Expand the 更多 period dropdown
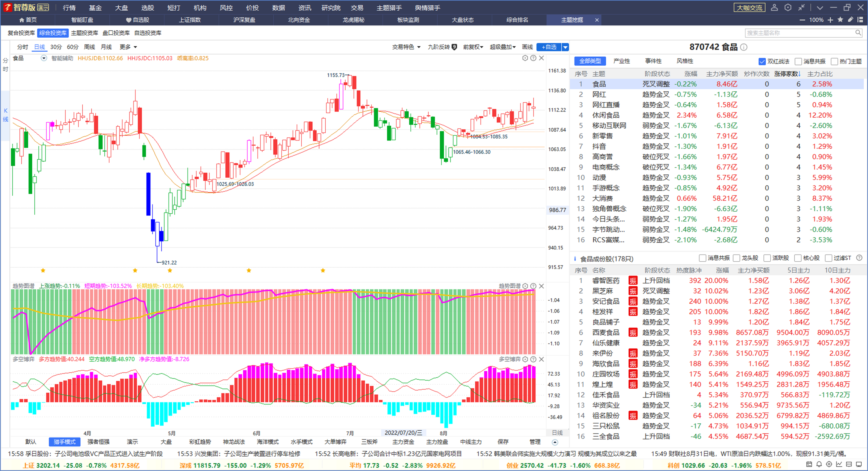Screen dimensions: 868x471 [x=128, y=47]
